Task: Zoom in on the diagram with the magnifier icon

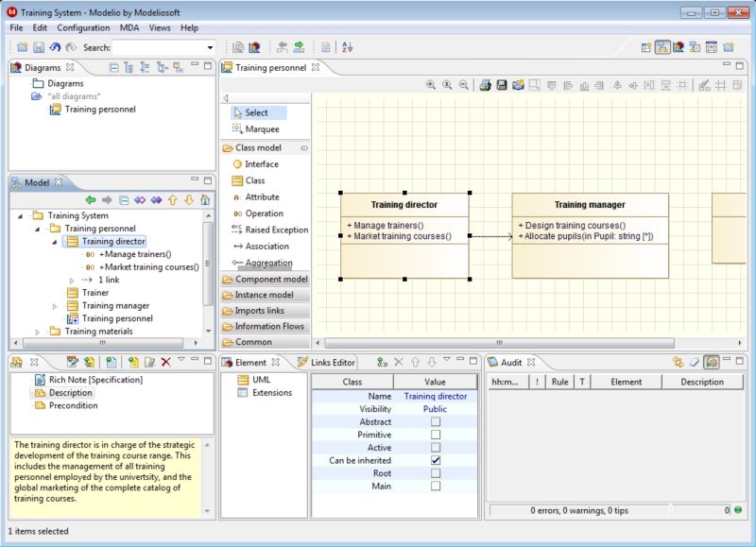Action: (431, 83)
